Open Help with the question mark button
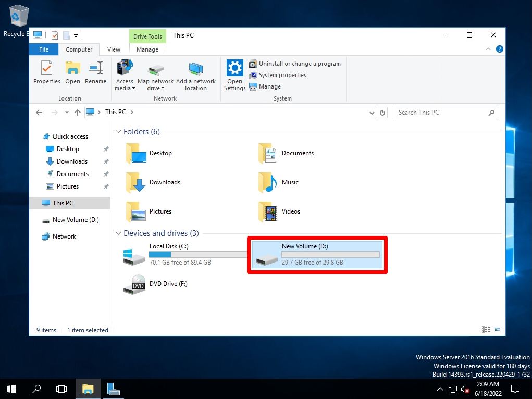The width and height of the screenshot is (532, 399). tap(499, 49)
